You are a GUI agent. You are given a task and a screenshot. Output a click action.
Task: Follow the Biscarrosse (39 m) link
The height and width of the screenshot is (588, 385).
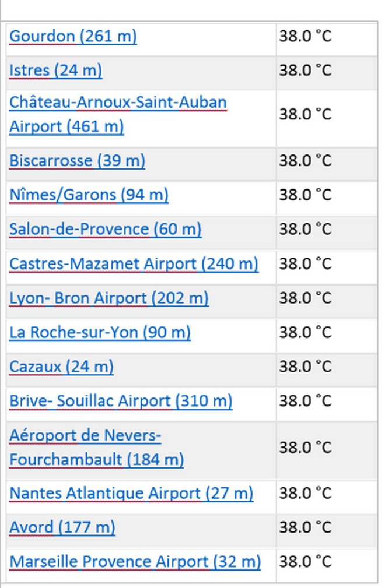tap(77, 160)
